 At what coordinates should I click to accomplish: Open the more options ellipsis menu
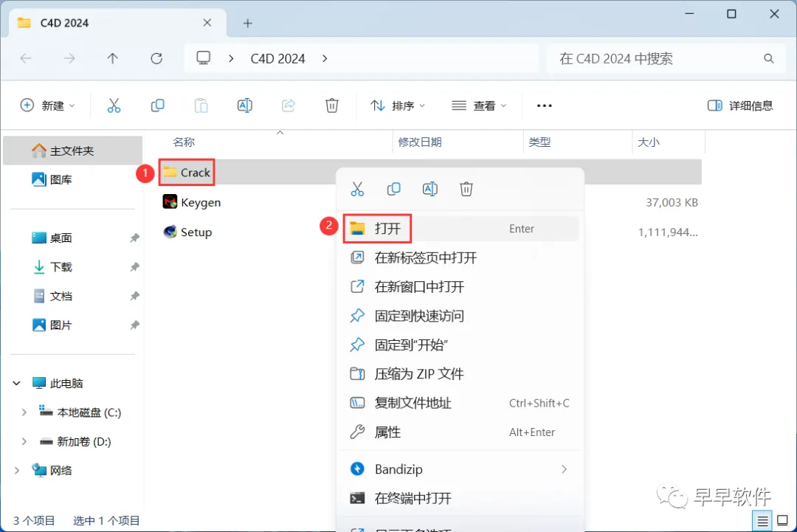click(545, 106)
